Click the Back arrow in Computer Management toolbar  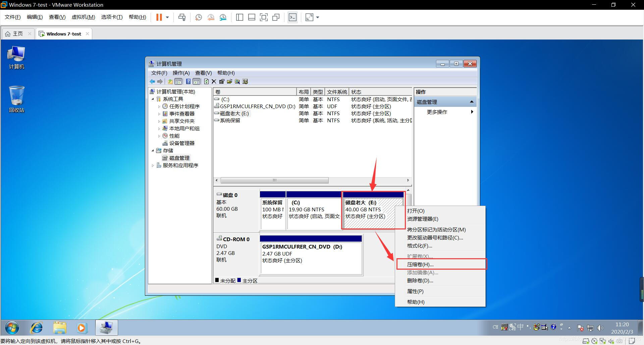point(152,81)
